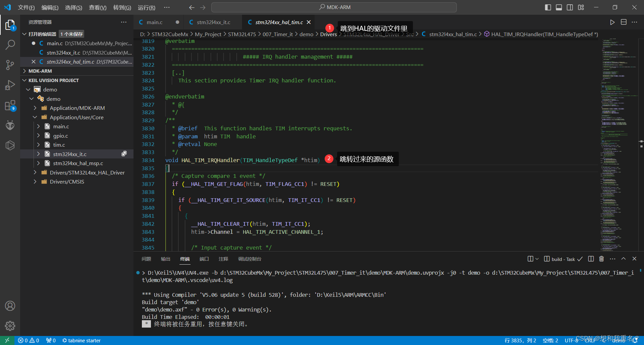This screenshot has height=345, width=644.
Task: Show errors and warnings count
Action: tap(29, 340)
